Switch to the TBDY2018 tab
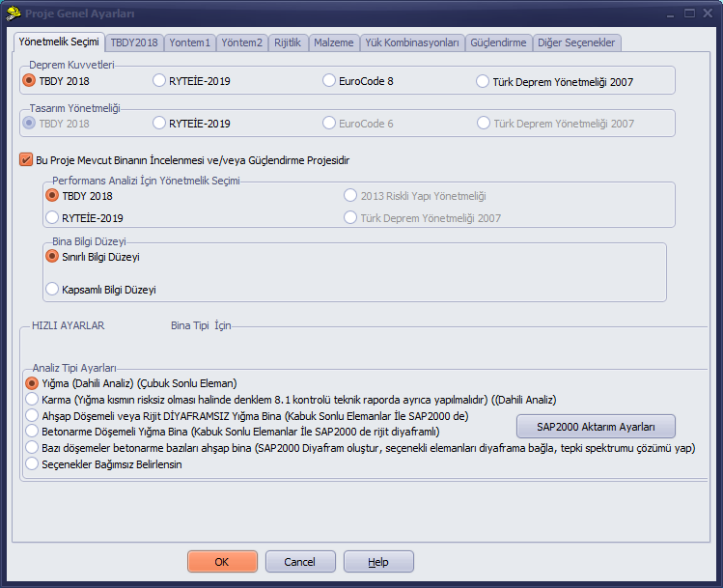The image size is (723, 588). pos(134,42)
